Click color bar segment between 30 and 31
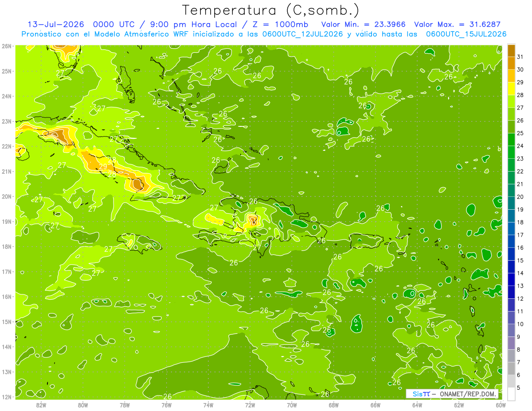Image resolution: width=532 pixels, height=411 pixels. click(511, 63)
